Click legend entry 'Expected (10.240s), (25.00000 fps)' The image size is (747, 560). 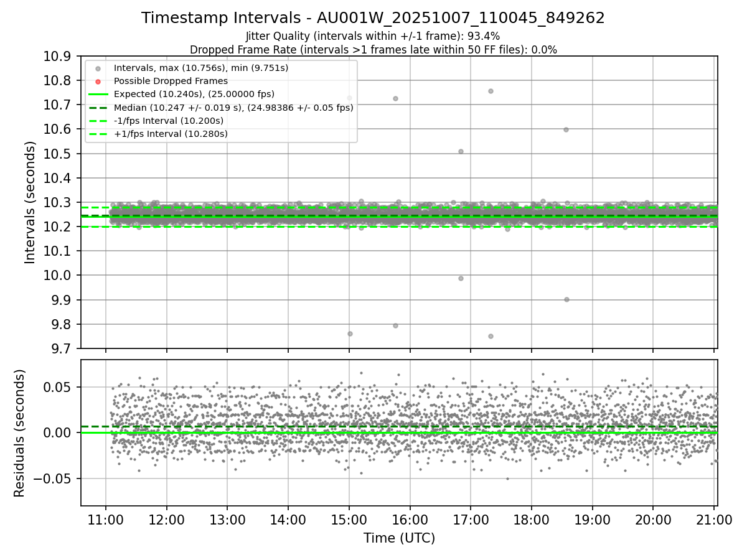coord(194,94)
